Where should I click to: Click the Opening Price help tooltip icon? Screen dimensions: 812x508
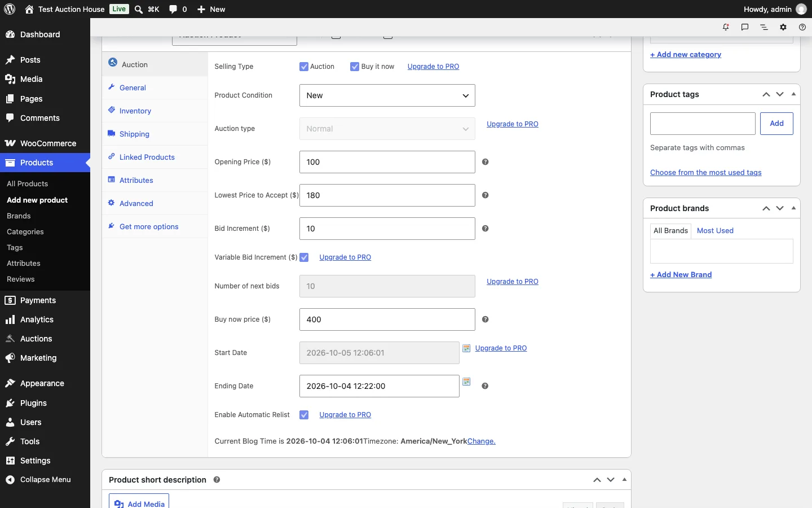(486, 162)
